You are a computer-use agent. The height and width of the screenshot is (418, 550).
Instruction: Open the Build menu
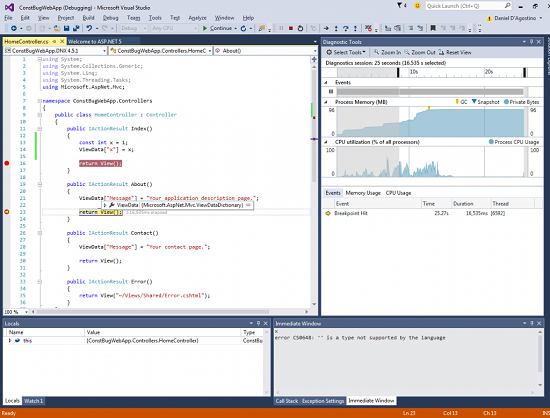88,18
